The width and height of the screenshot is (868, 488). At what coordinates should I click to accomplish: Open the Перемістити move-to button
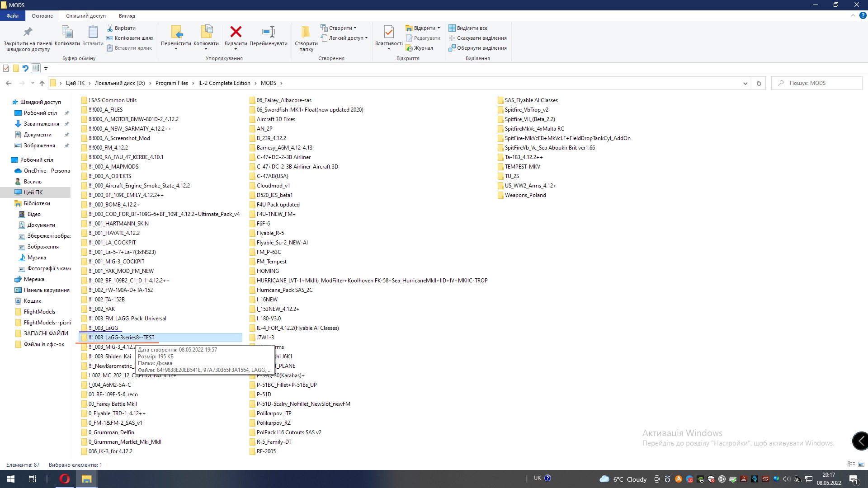tap(176, 37)
